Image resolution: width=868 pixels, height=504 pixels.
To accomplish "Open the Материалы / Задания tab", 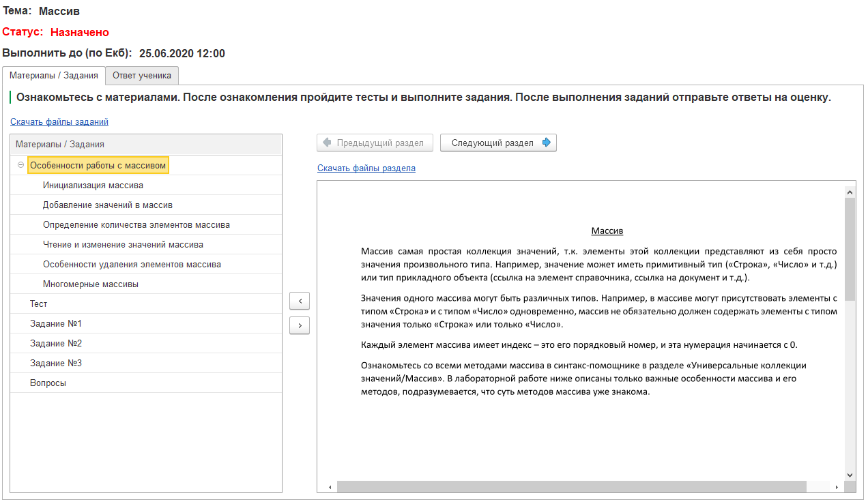I will tap(54, 75).
